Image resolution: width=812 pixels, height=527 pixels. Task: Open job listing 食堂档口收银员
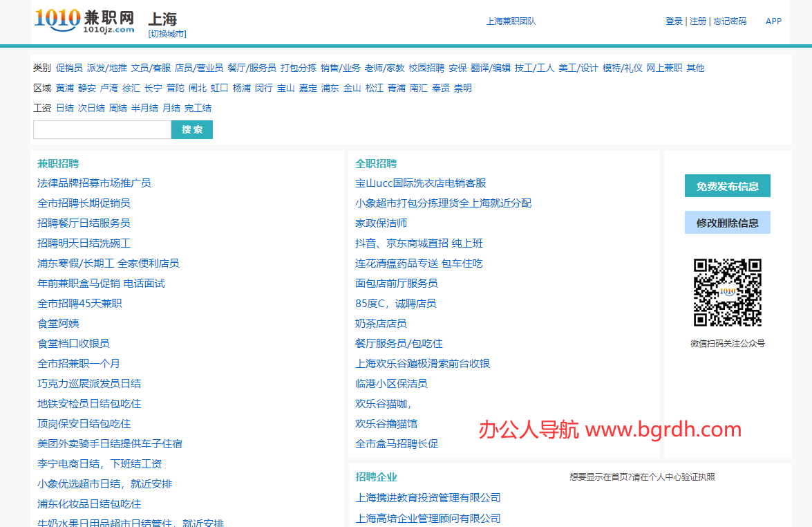(x=73, y=343)
